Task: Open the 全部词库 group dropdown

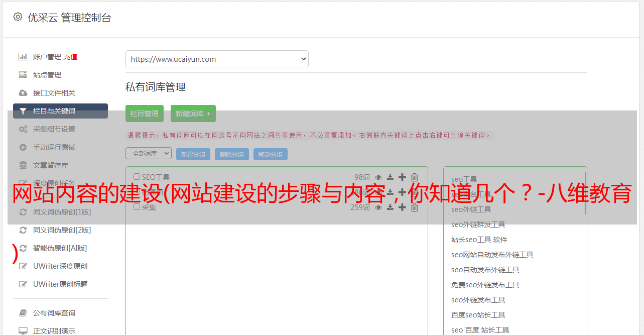Action: click(x=149, y=153)
